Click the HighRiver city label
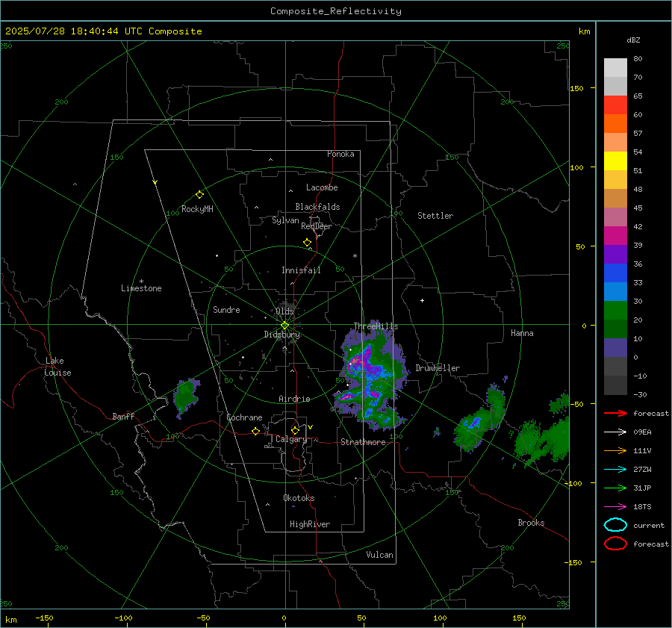This screenshot has height=628, width=672. coord(310,524)
